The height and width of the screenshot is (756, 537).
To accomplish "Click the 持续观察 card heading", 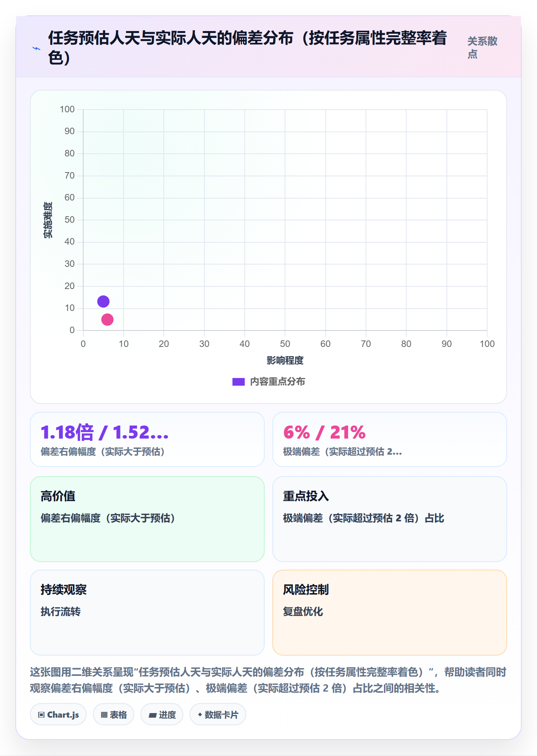I will pos(64,590).
